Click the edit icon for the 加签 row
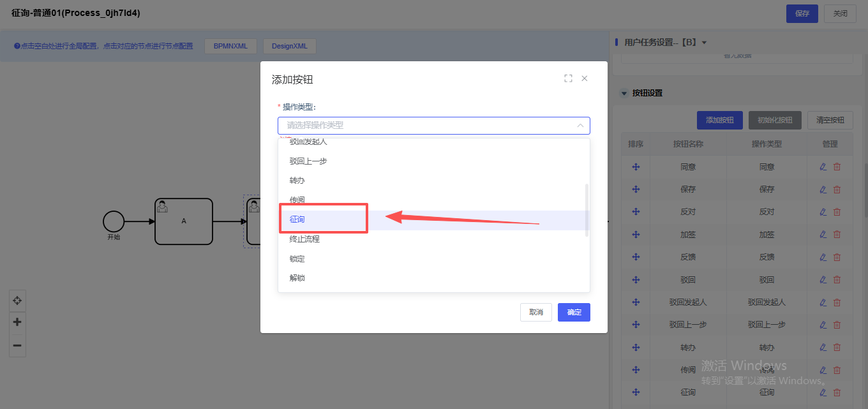Screen dimensions: 868x409 pos(823,235)
